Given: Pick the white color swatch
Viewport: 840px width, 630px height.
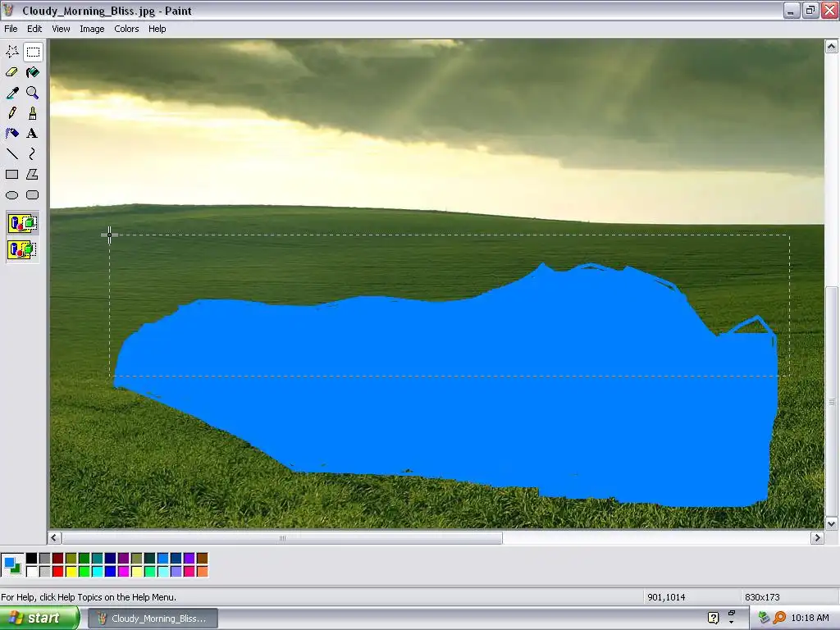Looking at the screenshot, I should [32, 572].
